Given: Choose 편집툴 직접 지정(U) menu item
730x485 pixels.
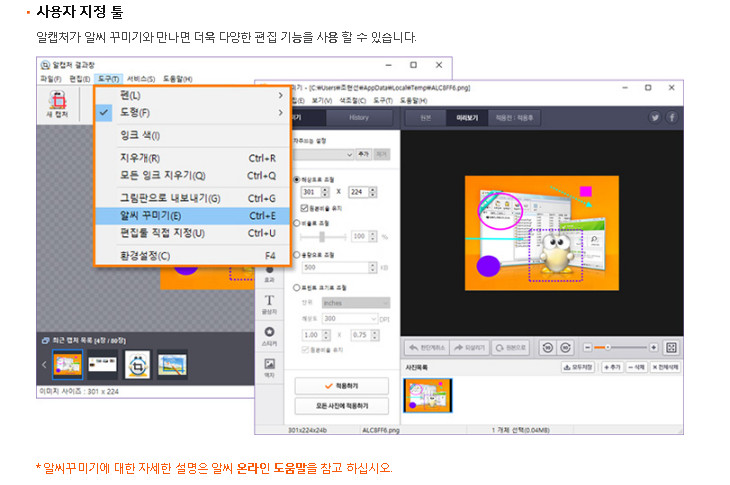Looking at the screenshot, I should [192, 233].
